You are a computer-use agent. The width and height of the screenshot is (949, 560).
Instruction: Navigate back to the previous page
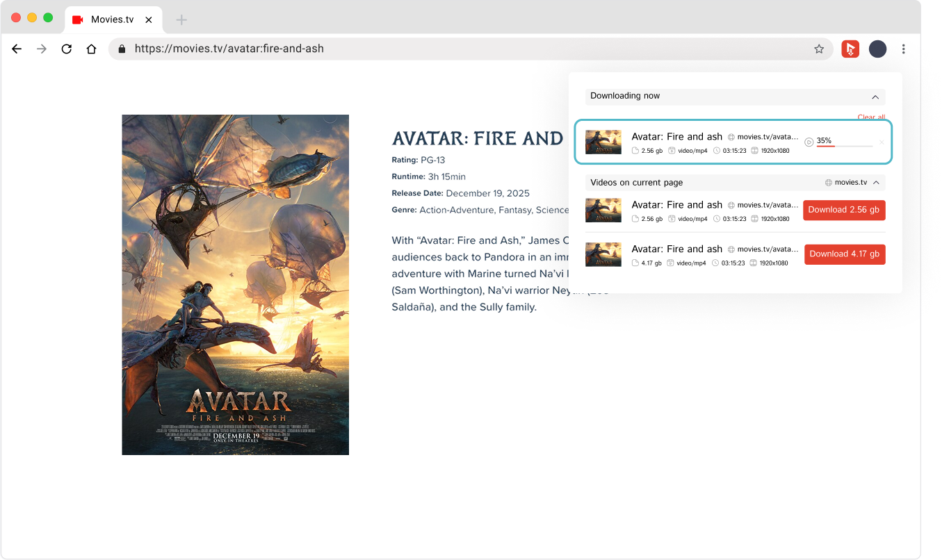point(17,49)
